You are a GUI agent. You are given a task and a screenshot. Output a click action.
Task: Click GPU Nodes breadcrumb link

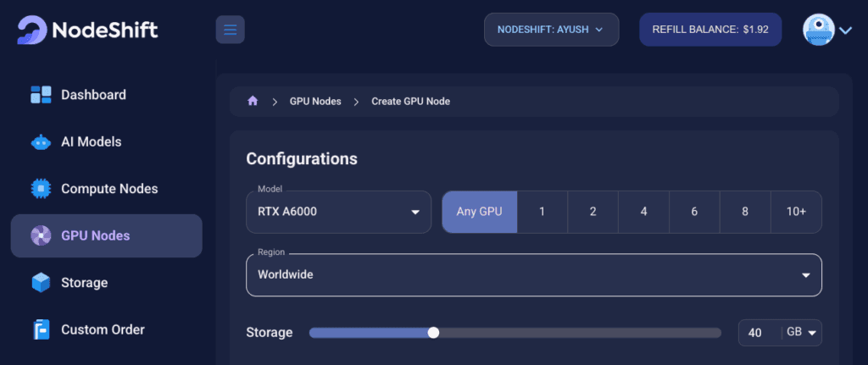tap(315, 102)
